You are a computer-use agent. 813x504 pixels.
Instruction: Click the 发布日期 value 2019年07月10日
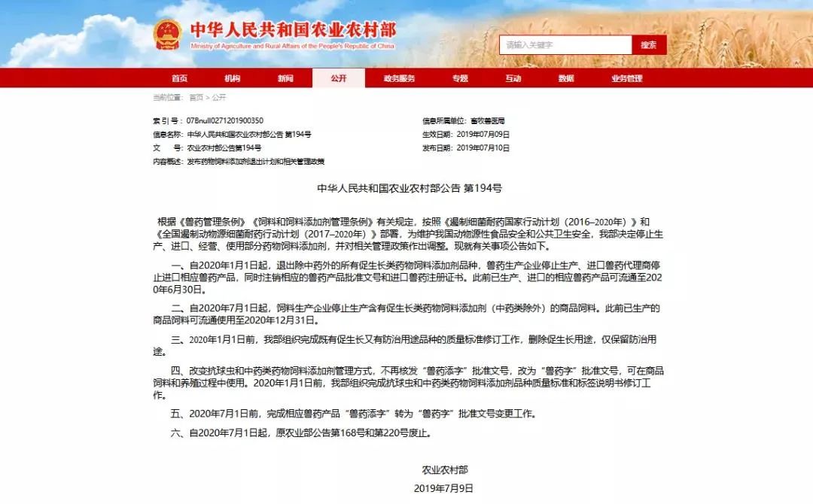483,147
